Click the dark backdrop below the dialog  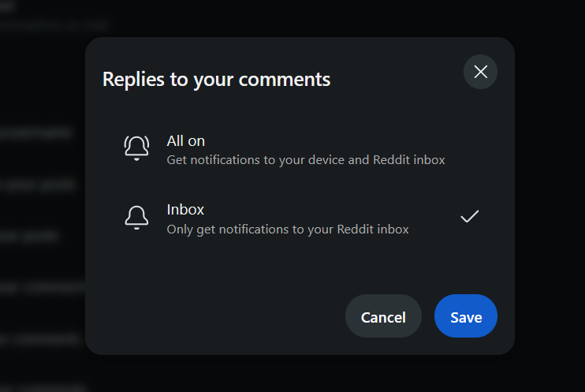[300, 374]
